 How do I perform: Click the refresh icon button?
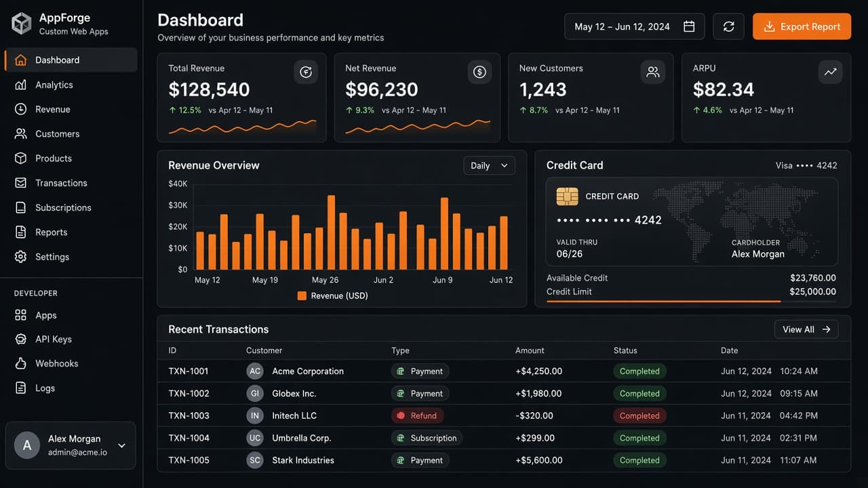pos(728,26)
